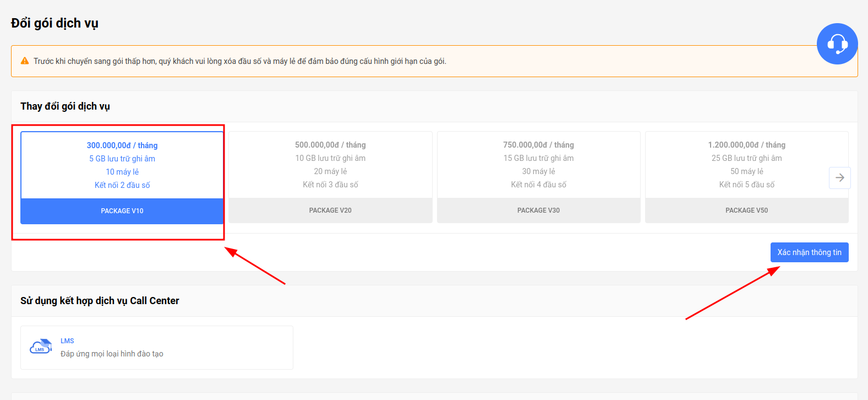Click the Thay đổi gói dịch vụ heading
Viewport: 868px width, 400px height.
pos(65,106)
